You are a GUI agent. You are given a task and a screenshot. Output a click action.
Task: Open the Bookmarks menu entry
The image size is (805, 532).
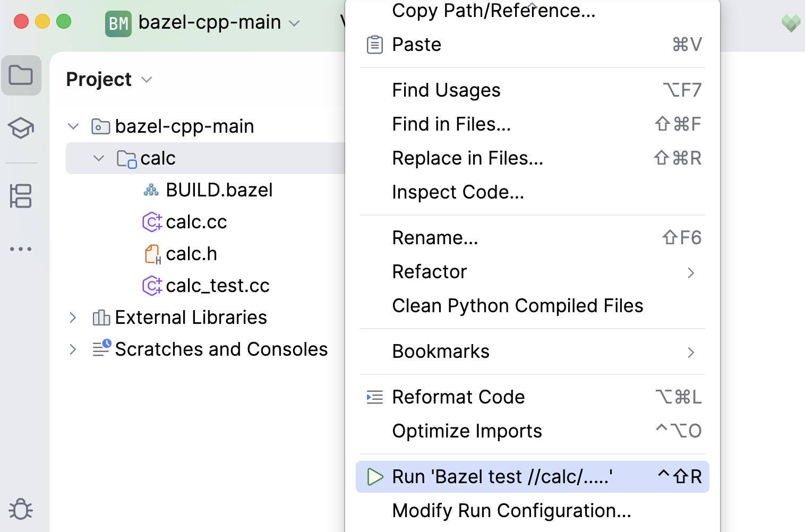click(x=533, y=351)
